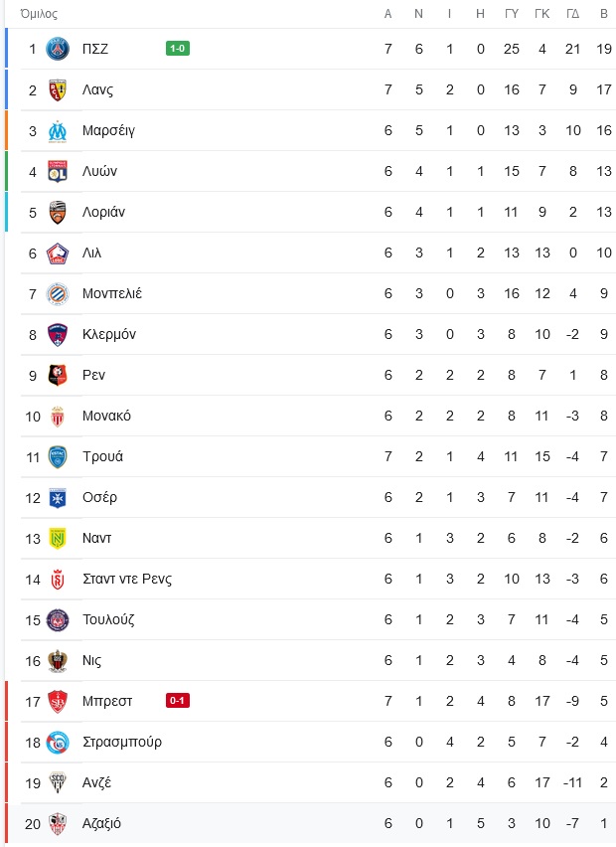Select the Αζαξιό table row

(312, 823)
